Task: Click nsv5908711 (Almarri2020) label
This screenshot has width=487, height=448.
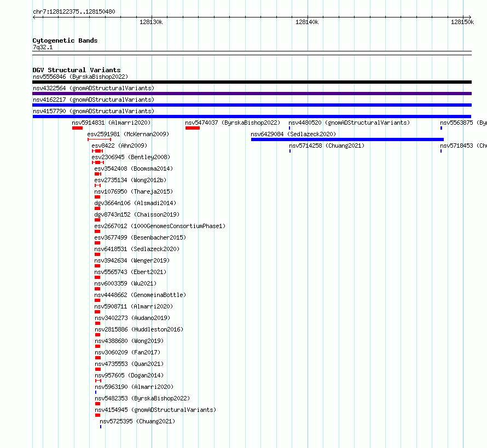Action: (134, 306)
